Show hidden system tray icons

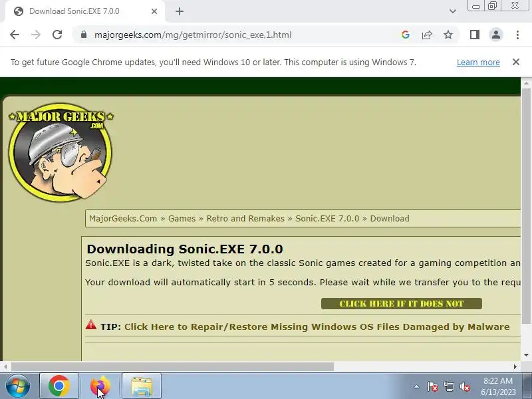click(417, 386)
